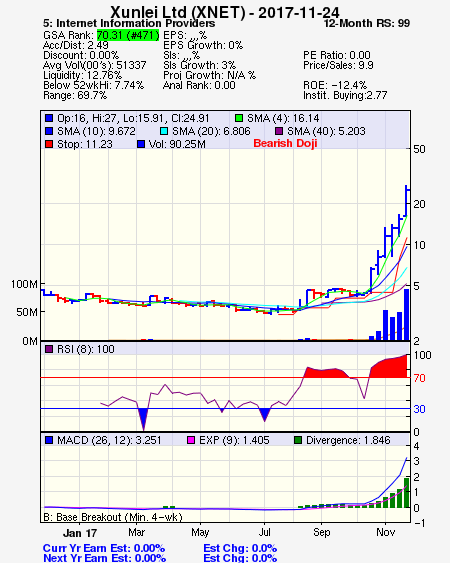Click the red Bearish Doji label

click(x=285, y=143)
